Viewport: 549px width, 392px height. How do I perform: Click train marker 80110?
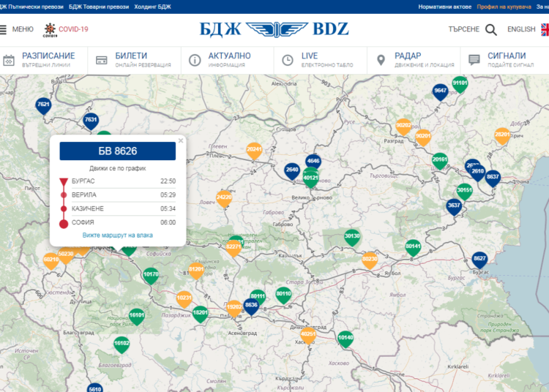point(283,295)
